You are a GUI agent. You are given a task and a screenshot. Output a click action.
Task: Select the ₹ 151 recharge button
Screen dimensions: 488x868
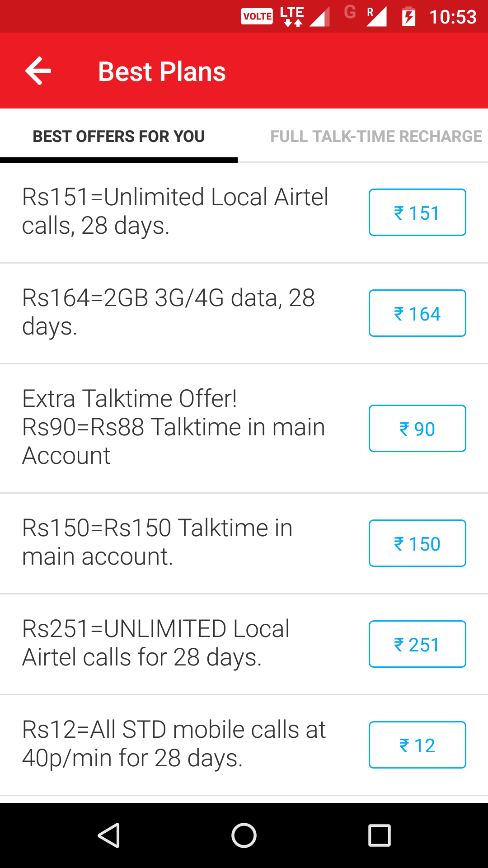[x=417, y=212]
